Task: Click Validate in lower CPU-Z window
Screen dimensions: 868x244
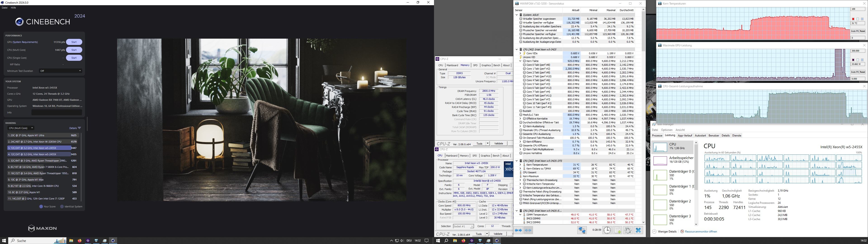Action: pyautogui.click(x=498, y=234)
